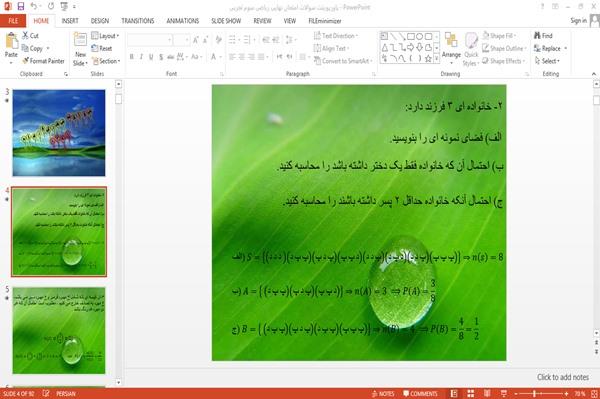Open the Align Text dropdown
The height and width of the screenshot is (399, 600).
pos(332,48)
